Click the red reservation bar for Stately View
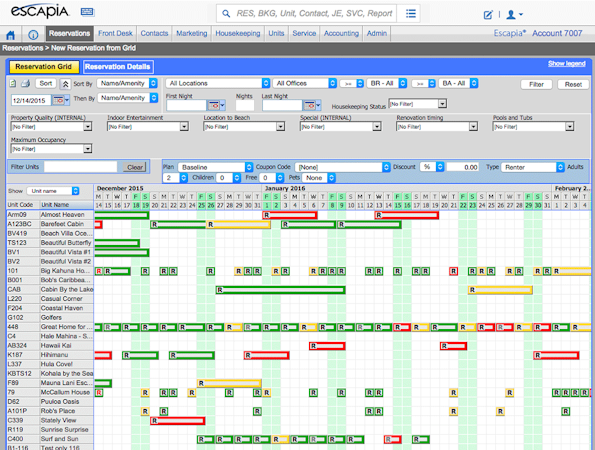Viewport: 595px width, 450px height. (x=178, y=421)
